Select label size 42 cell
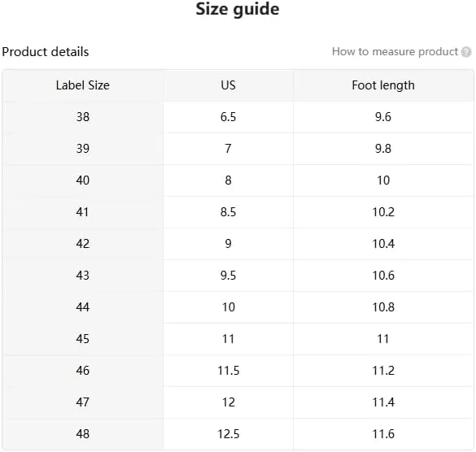This screenshot has height=452, width=476. (83, 244)
